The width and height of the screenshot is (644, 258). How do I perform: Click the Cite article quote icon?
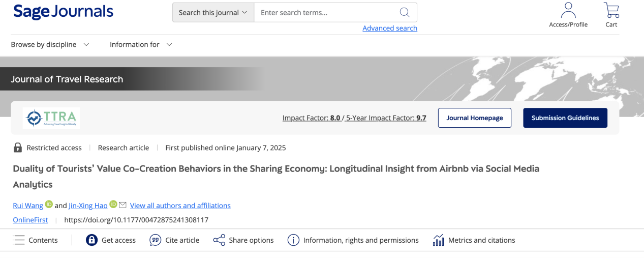(x=156, y=240)
